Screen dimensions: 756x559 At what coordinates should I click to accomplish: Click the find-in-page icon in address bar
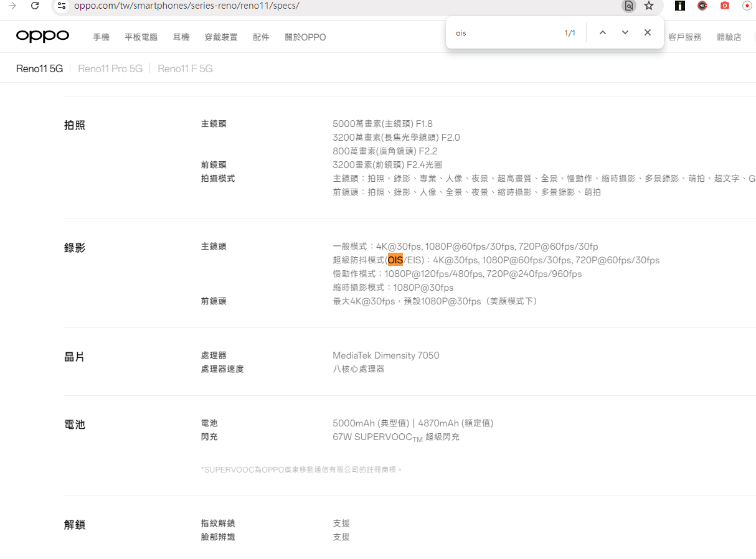(628, 6)
